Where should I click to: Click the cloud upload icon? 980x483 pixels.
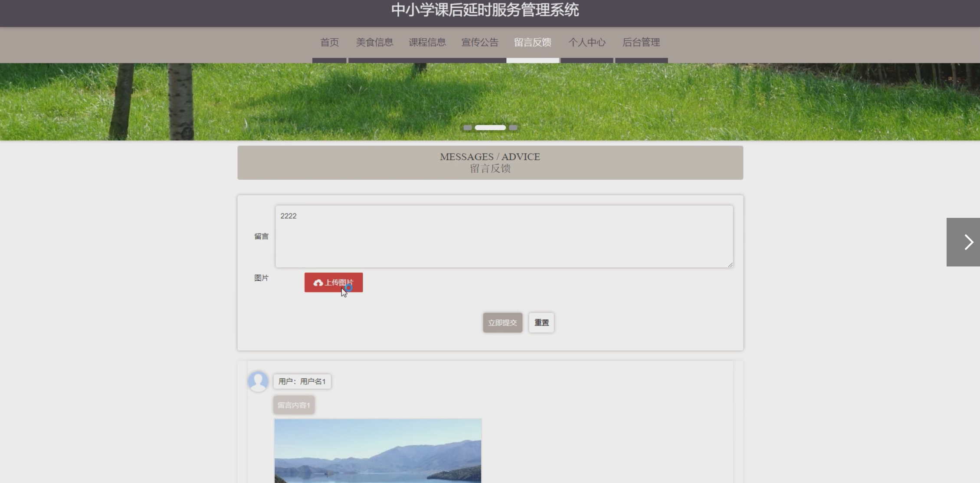tap(318, 283)
